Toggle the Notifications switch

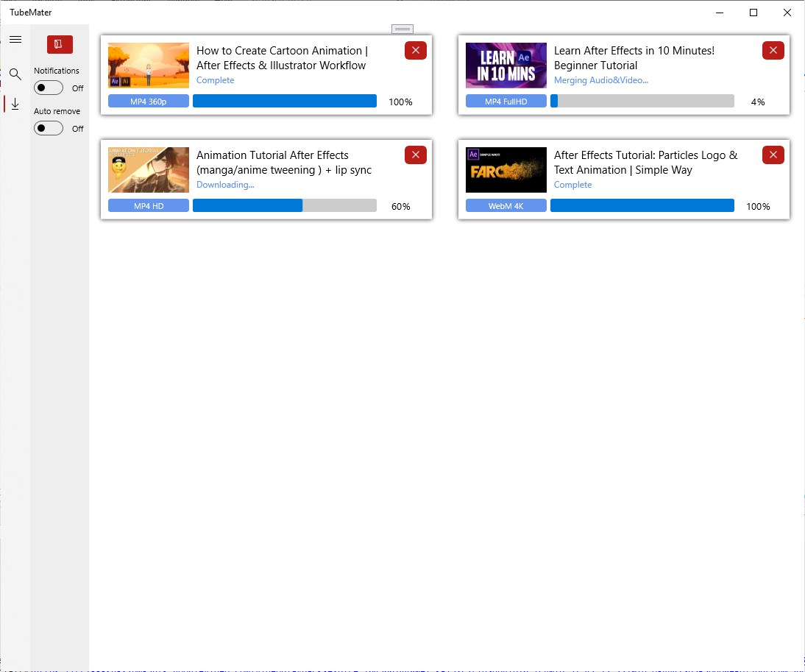click(x=49, y=88)
